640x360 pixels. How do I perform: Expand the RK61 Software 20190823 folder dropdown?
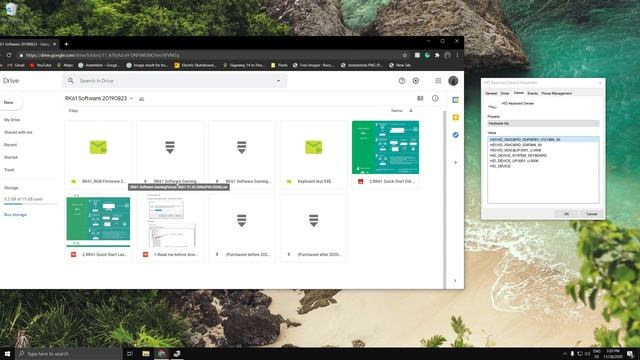click(x=131, y=98)
